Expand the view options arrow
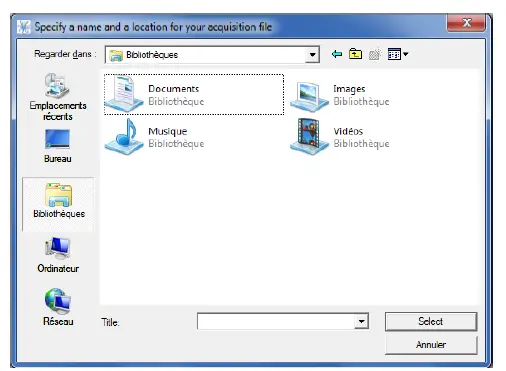The width and height of the screenshot is (506, 371). pyautogui.click(x=406, y=54)
